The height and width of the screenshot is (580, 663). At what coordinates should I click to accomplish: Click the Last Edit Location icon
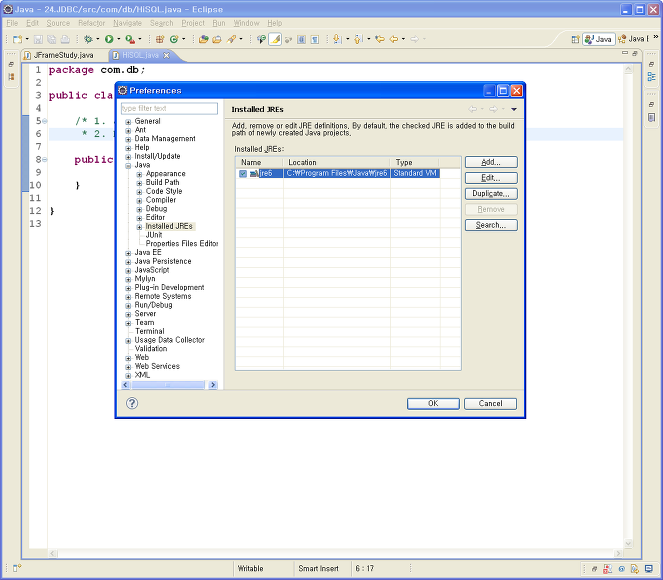380,39
